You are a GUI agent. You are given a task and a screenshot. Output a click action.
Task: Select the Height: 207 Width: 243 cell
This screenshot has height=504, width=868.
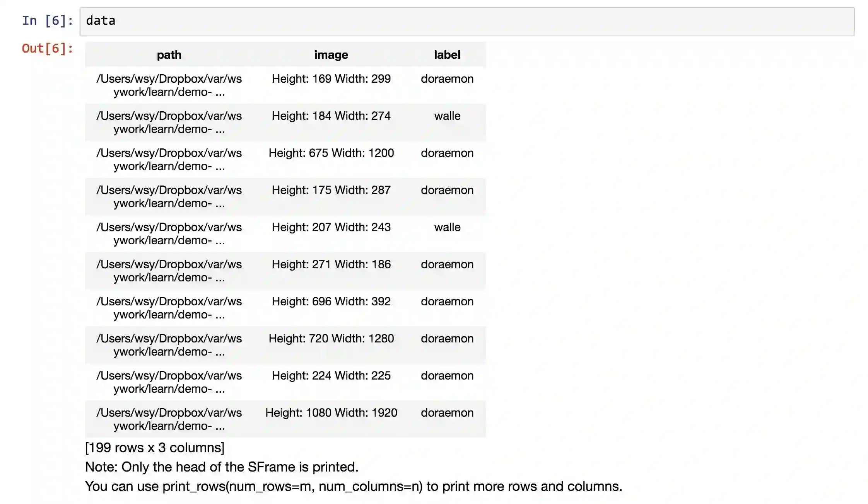coord(331,227)
